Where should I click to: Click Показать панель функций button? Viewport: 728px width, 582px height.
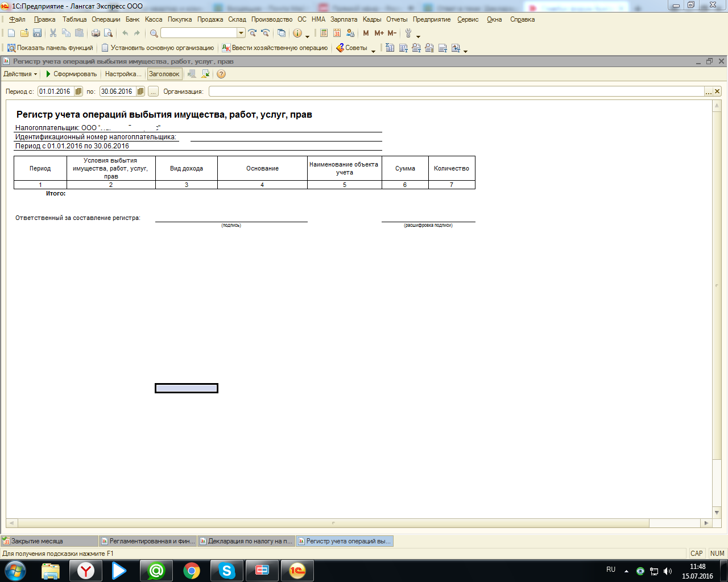point(50,48)
